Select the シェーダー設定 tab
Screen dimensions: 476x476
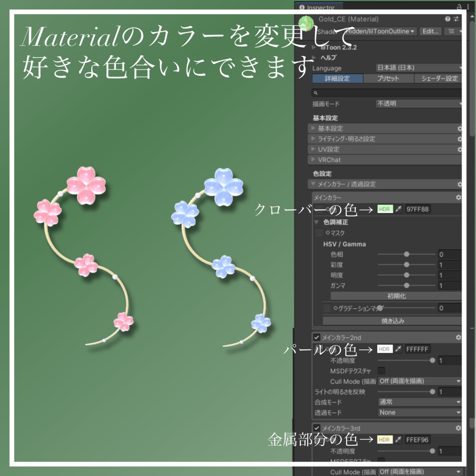point(441,78)
